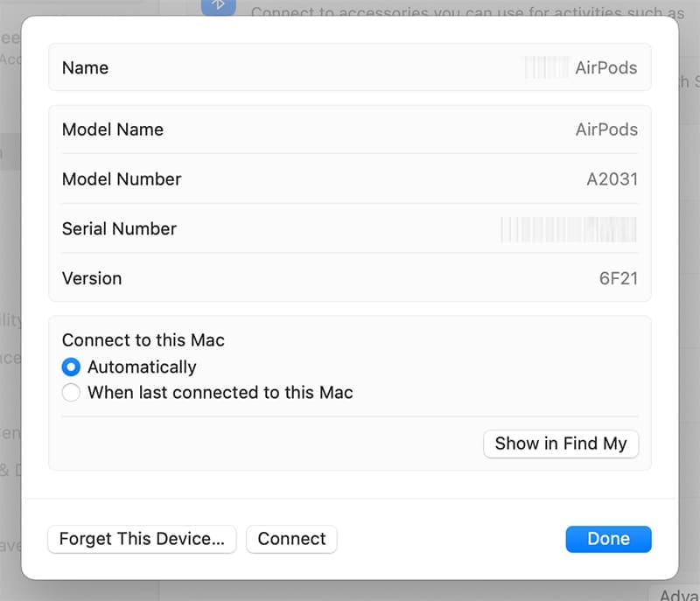Edit the AirPods name field
The width and height of the screenshot is (700, 601).
pyautogui.click(x=605, y=67)
